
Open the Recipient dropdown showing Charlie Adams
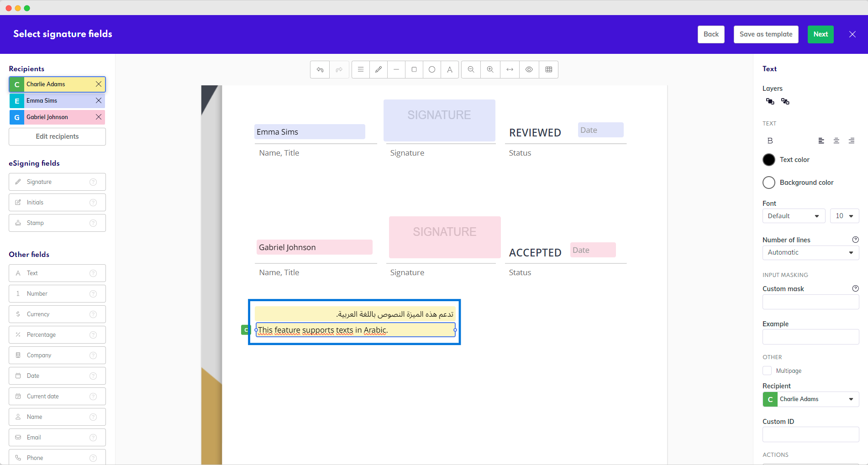[810, 399]
